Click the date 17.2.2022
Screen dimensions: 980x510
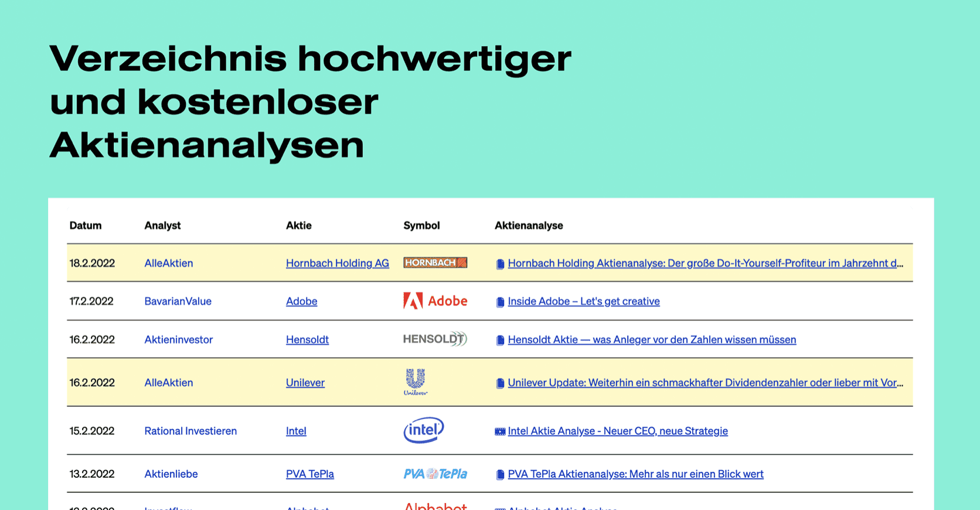(91, 301)
